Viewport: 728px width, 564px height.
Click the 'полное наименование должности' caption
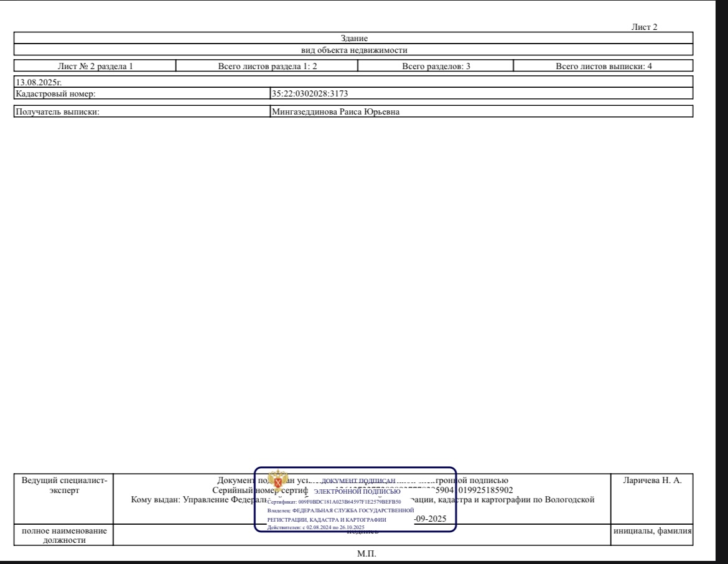pyautogui.click(x=64, y=535)
